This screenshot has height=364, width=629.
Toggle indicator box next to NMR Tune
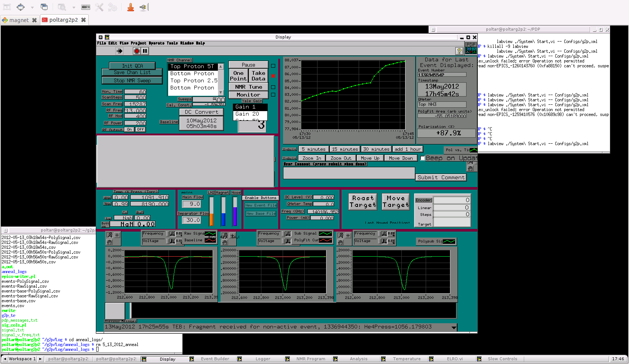[x=273, y=87]
